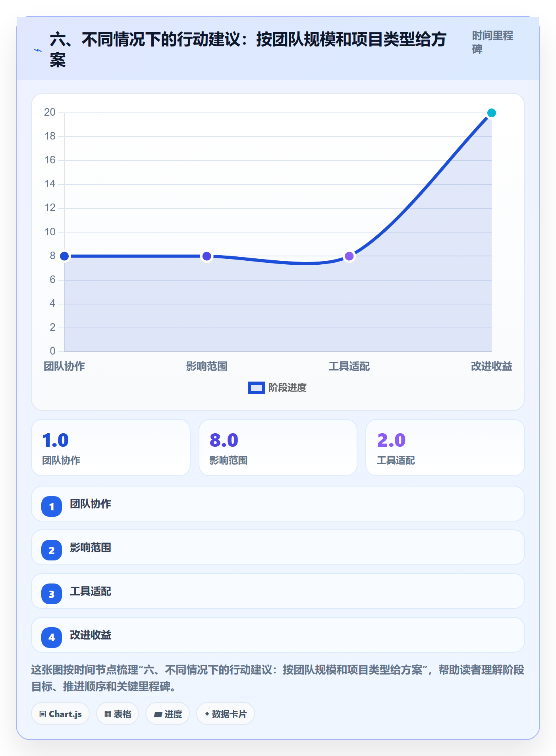
Task: Open the 团队协作 list row
Action: click(x=278, y=504)
